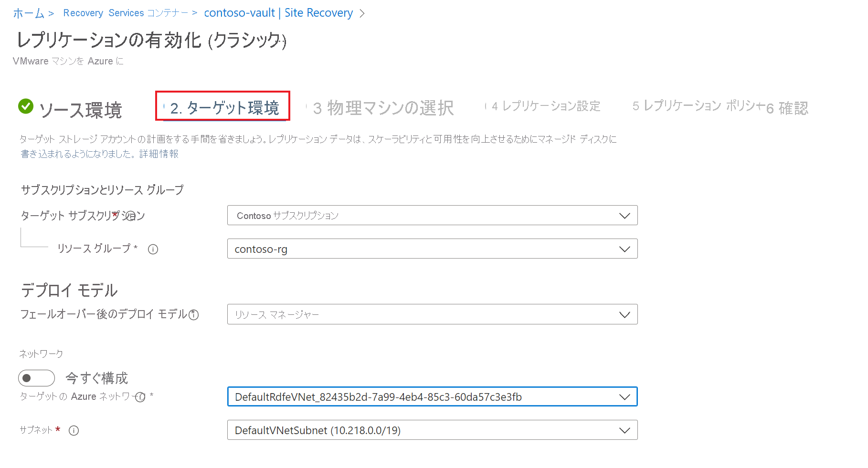868x468 pixels.
Task: Toggle the 今すぐ構成 network switch
Action: (x=37, y=378)
